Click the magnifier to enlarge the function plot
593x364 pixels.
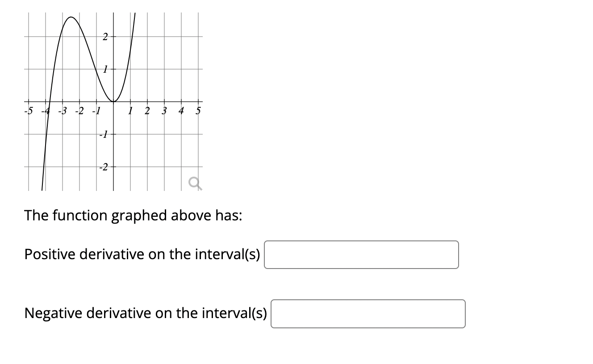click(195, 182)
